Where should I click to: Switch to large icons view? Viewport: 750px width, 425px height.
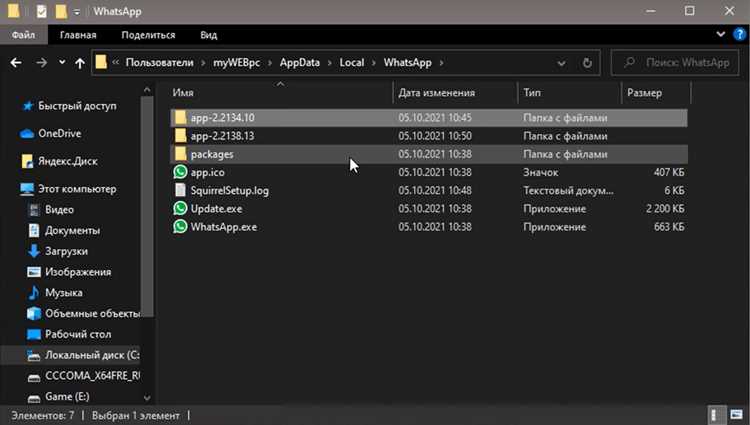pos(737,415)
